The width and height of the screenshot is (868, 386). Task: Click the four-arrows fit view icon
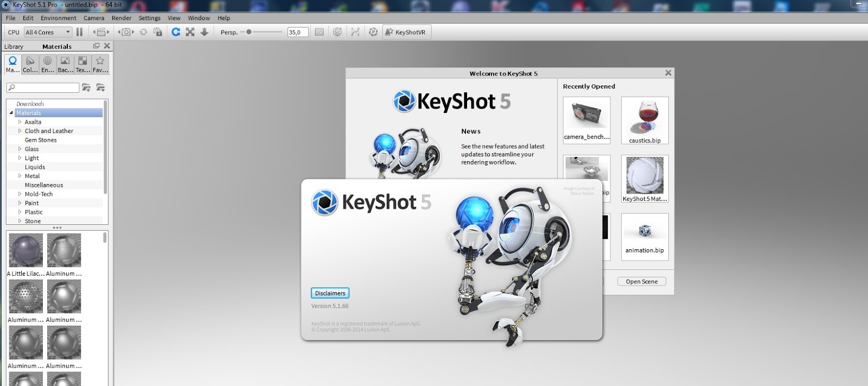point(190,32)
